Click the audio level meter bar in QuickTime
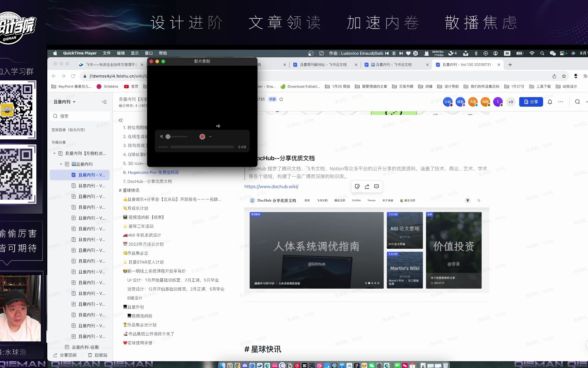 202,147
